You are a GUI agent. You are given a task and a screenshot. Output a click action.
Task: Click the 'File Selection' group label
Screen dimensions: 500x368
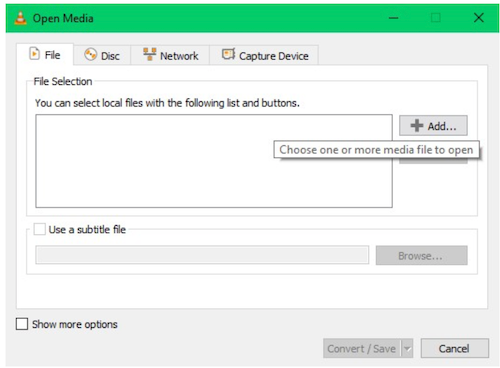click(63, 81)
